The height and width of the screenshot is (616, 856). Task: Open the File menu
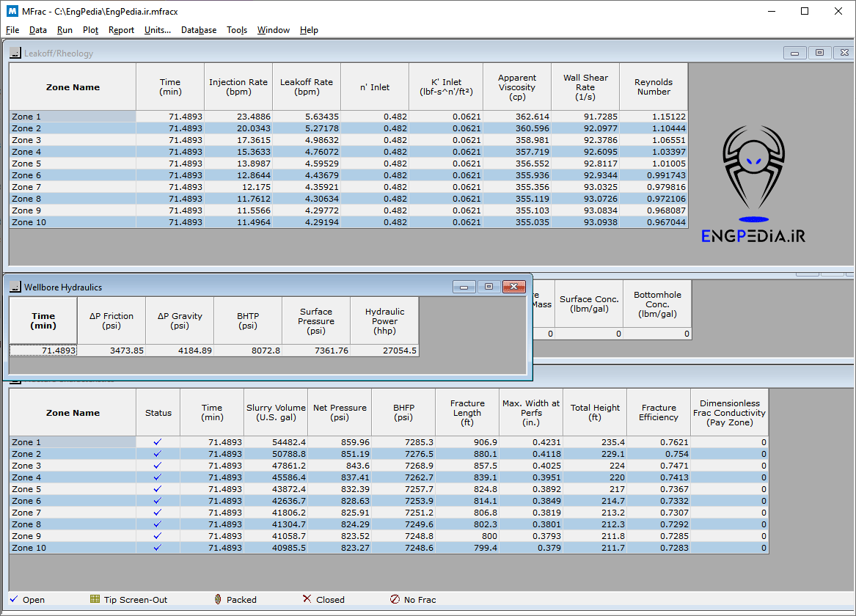pos(12,30)
